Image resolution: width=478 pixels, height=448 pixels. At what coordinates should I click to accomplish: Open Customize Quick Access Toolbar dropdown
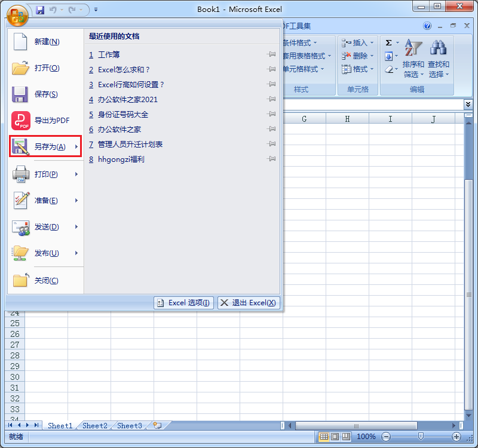click(96, 10)
